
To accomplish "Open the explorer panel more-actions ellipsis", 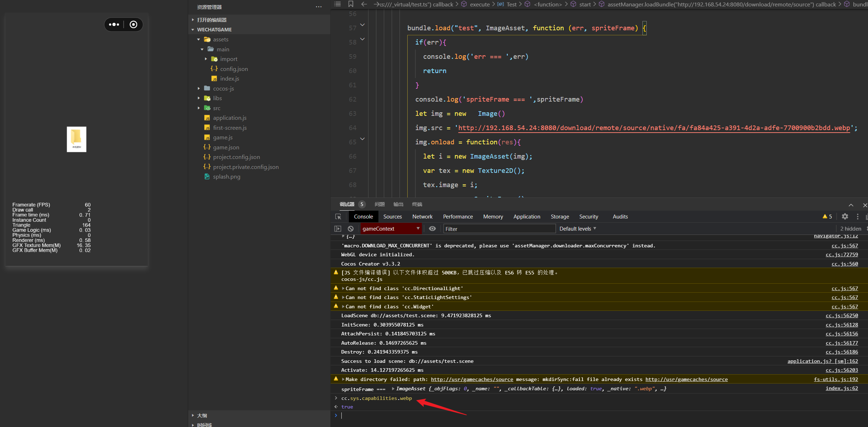I will pyautogui.click(x=319, y=7).
